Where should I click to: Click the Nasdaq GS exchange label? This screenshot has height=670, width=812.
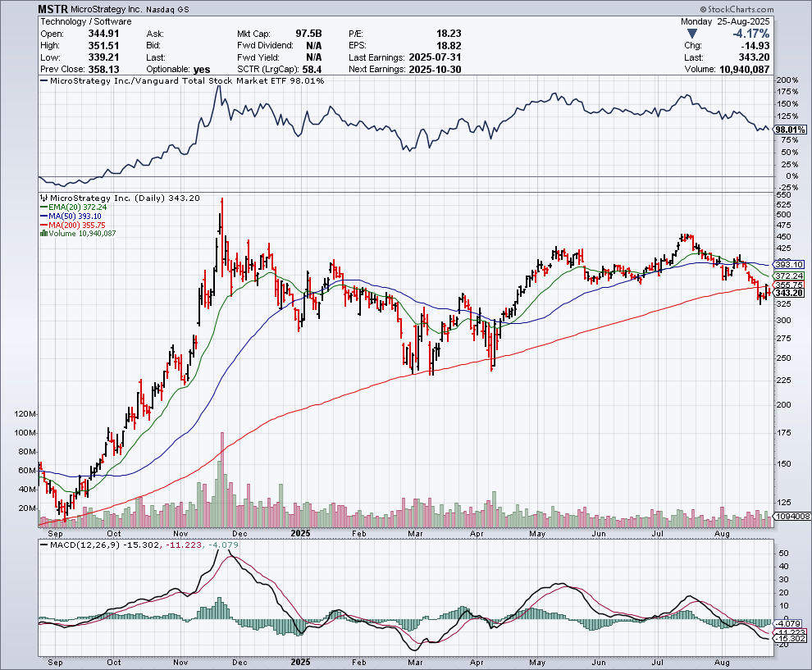pos(167,10)
